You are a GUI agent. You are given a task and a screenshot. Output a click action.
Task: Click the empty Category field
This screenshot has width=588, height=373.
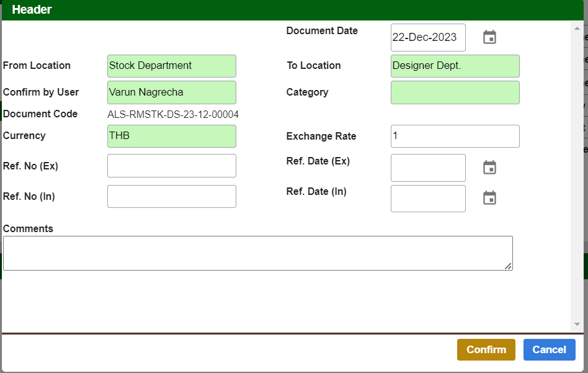tap(455, 92)
